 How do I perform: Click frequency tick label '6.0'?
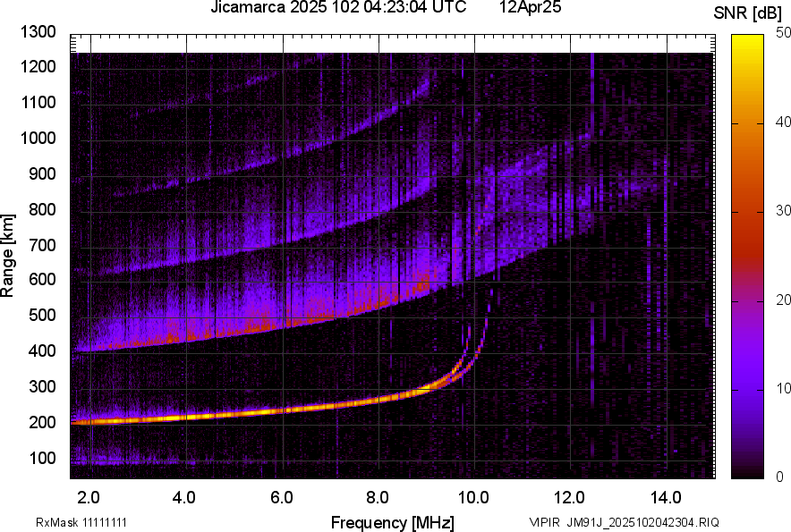coord(282,498)
